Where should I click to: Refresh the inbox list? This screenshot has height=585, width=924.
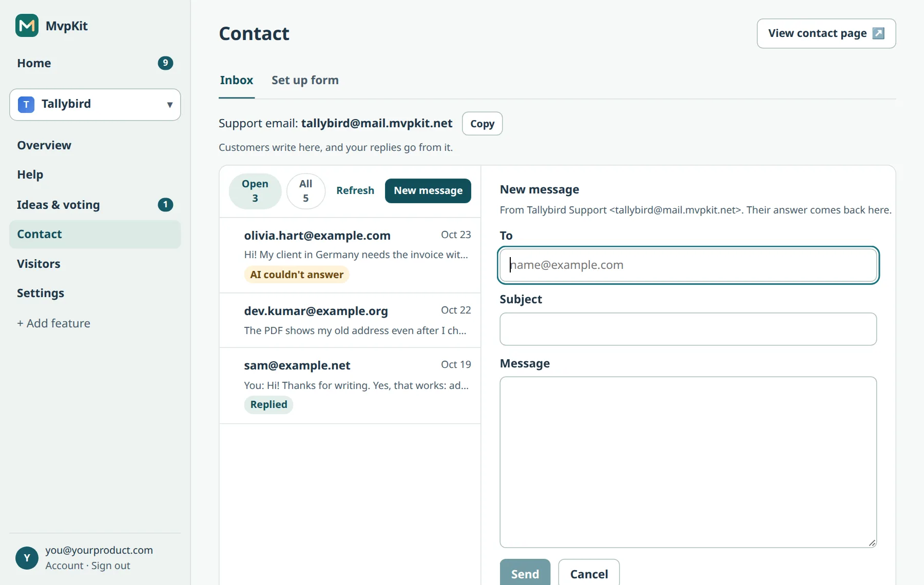click(x=355, y=190)
